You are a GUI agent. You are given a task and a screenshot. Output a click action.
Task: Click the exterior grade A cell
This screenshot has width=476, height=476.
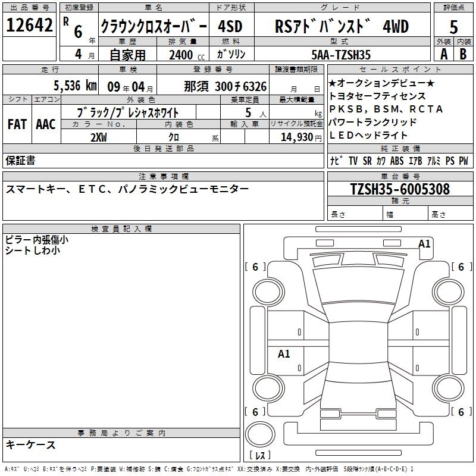[443, 54]
